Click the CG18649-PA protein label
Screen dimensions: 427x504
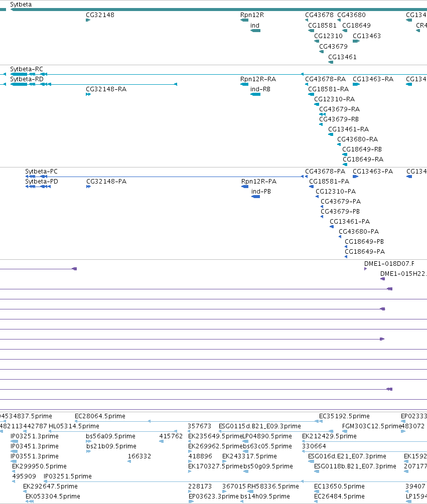pos(365,252)
